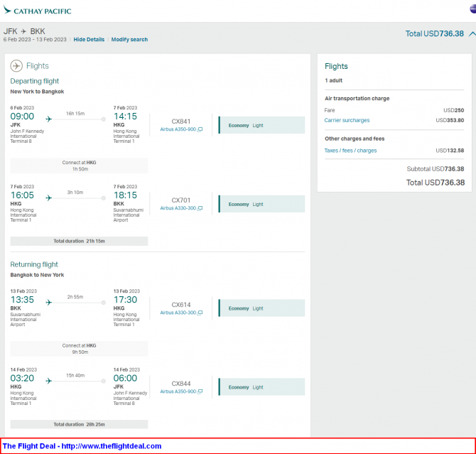Click flight number CX844

[x=181, y=384]
